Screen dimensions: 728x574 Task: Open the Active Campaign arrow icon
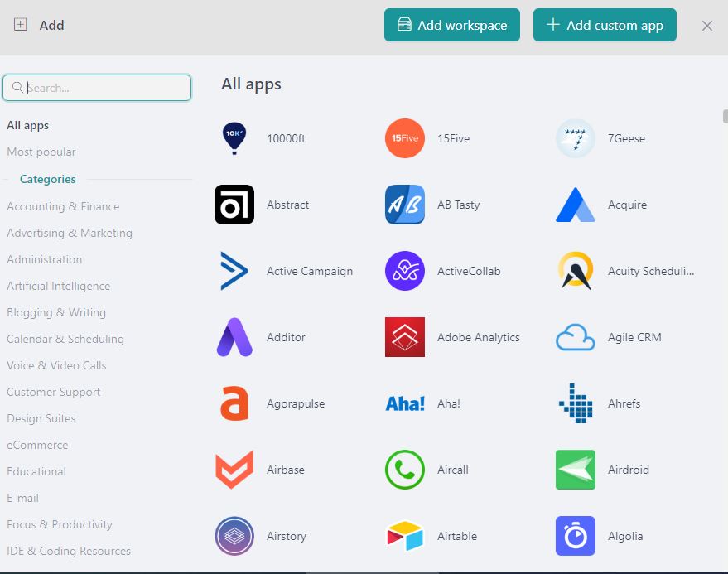pos(234,271)
